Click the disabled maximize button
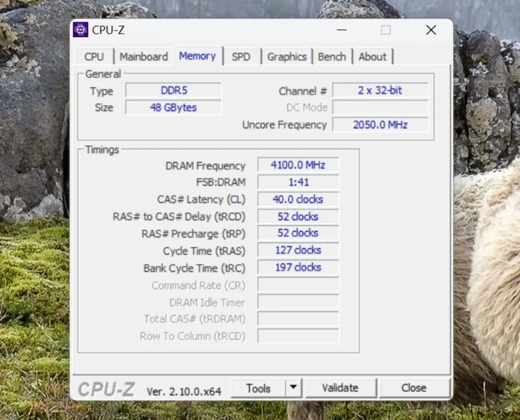This screenshot has width=520, height=420. pyautogui.click(x=385, y=30)
